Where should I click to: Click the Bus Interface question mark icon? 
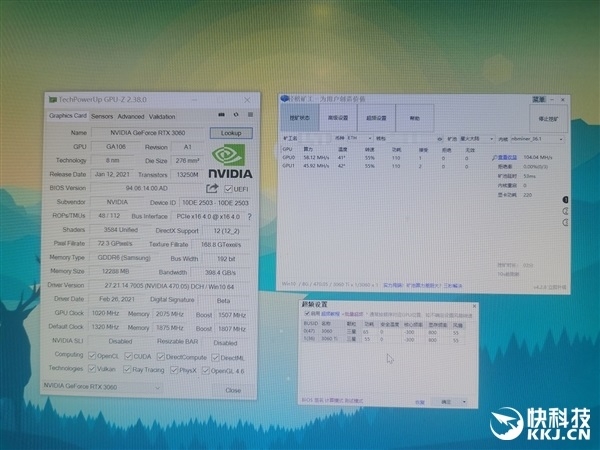pyautogui.click(x=249, y=217)
